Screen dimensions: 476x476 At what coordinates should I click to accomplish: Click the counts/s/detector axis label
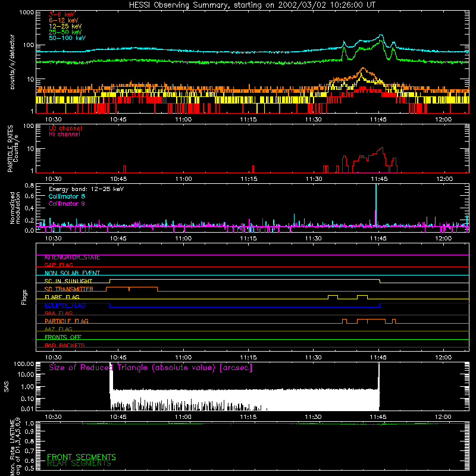12,62
